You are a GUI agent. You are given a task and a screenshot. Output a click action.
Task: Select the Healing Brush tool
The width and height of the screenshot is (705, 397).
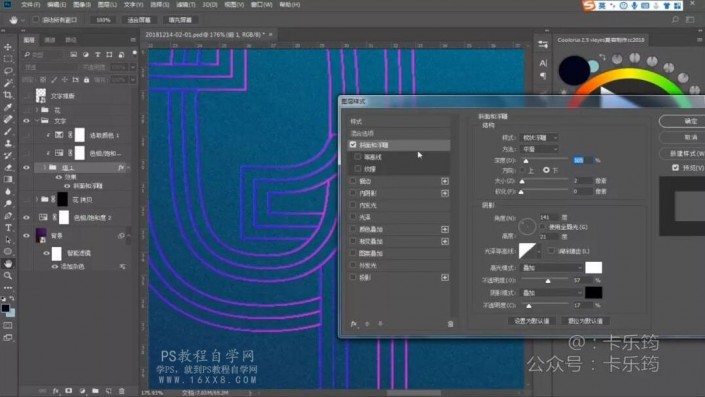point(8,119)
